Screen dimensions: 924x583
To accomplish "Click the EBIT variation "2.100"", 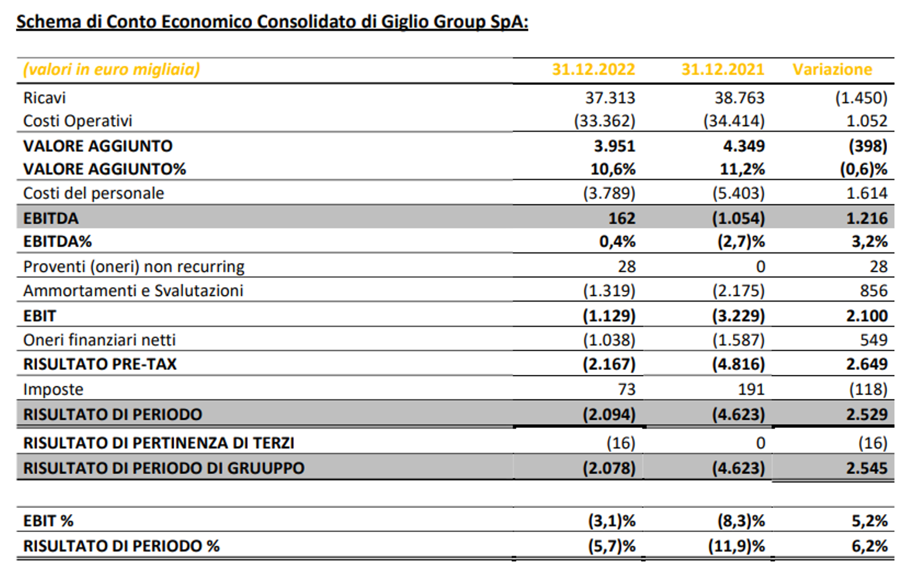I will coord(867,316).
